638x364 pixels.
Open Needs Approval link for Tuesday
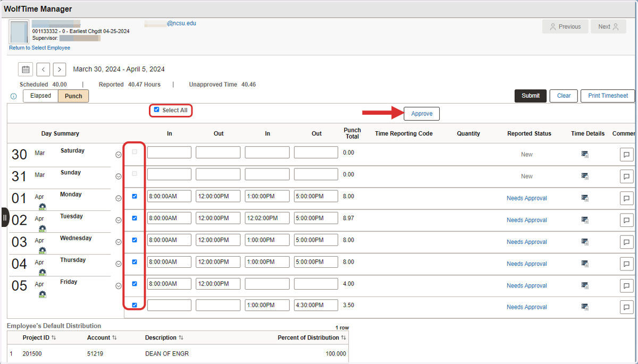[x=527, y=220]
